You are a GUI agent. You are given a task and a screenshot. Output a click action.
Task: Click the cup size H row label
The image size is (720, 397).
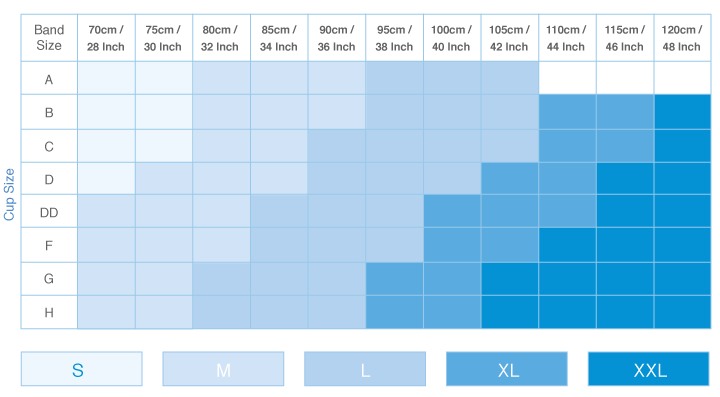tap(49, 312)
